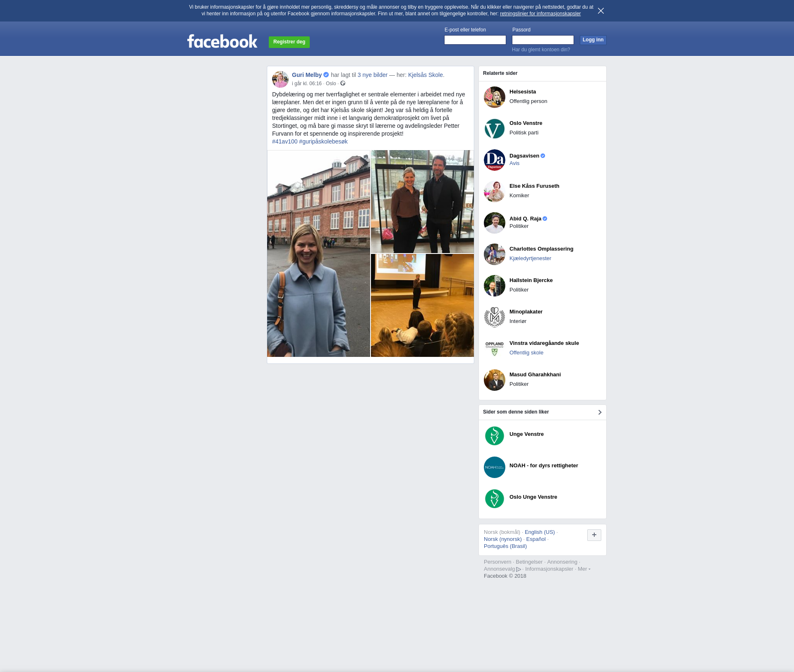Open the 3 nye bilder link
Viewport: 794px width, 672px height.
tap(373, 75)
